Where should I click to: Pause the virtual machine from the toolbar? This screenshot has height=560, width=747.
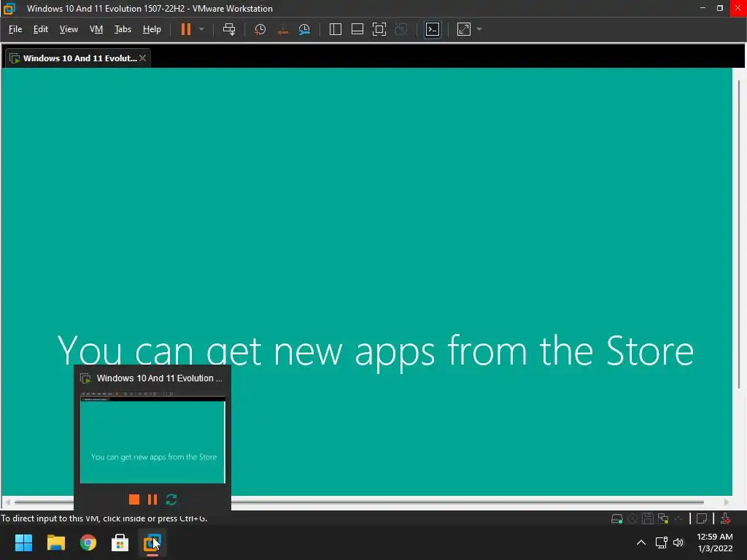point(186,29)
